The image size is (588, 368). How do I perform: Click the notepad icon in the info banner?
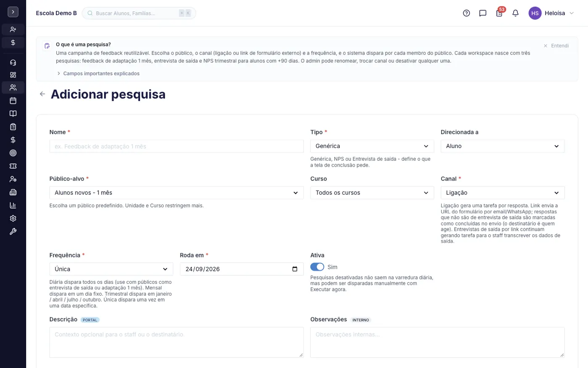tap(47, 45)
